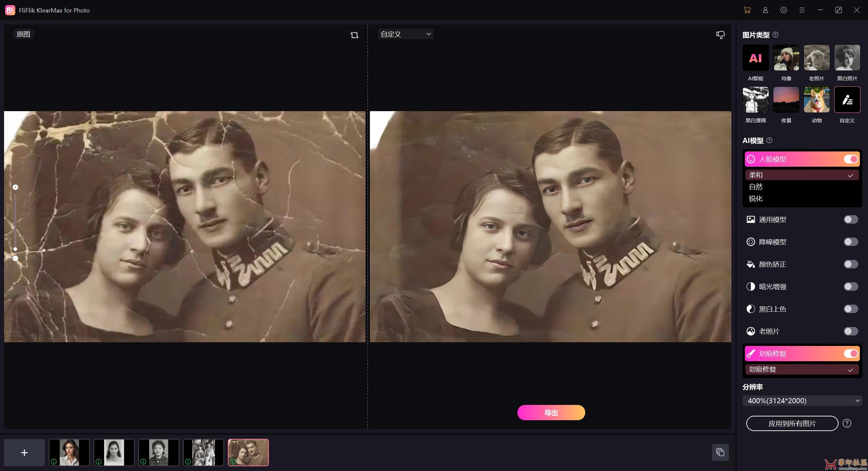Open the 自定义 preset dropdown above the preview
The height and width of the screenshot is (471, 868).
(x=406, y=34)
